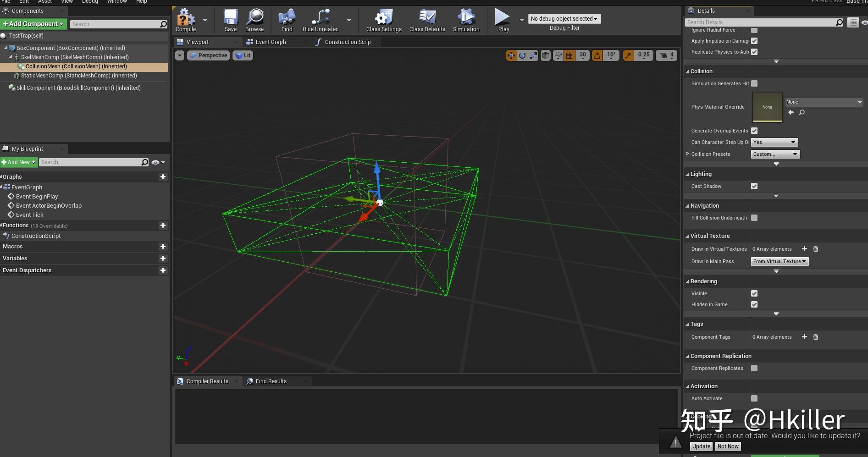Start Simulation from toolbar

click(466, 20)
